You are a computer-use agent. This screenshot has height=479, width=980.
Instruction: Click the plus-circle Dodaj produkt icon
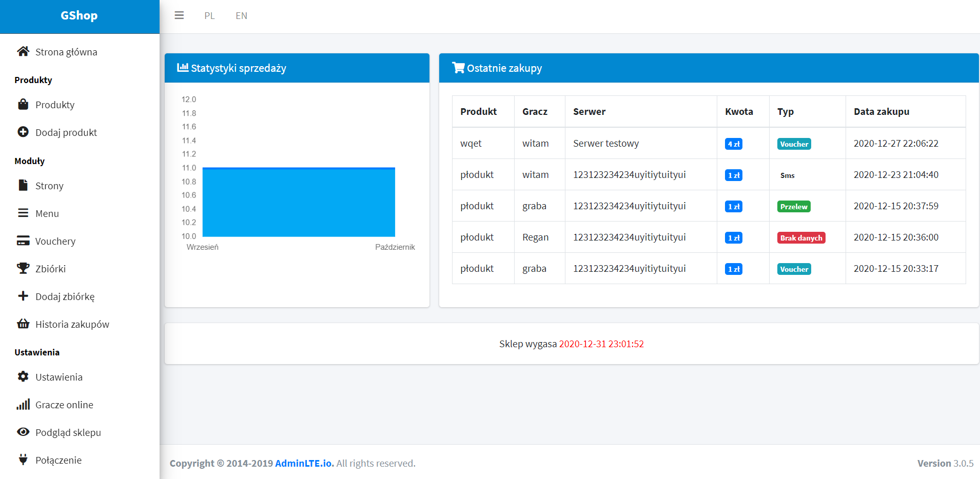tap(23, 132)
